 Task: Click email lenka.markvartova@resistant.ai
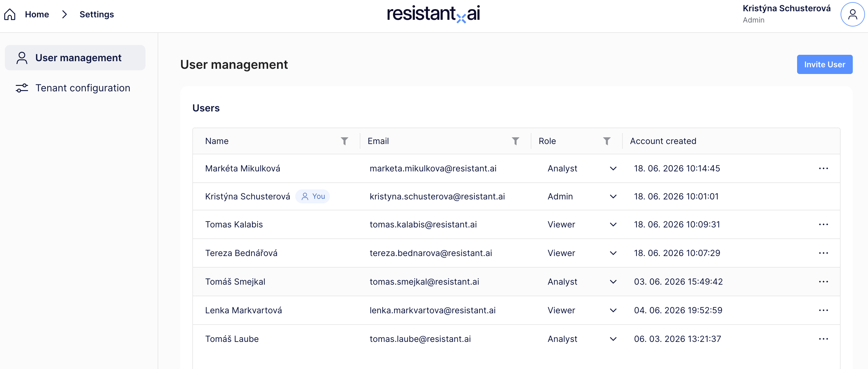click(x=433, y=310)
